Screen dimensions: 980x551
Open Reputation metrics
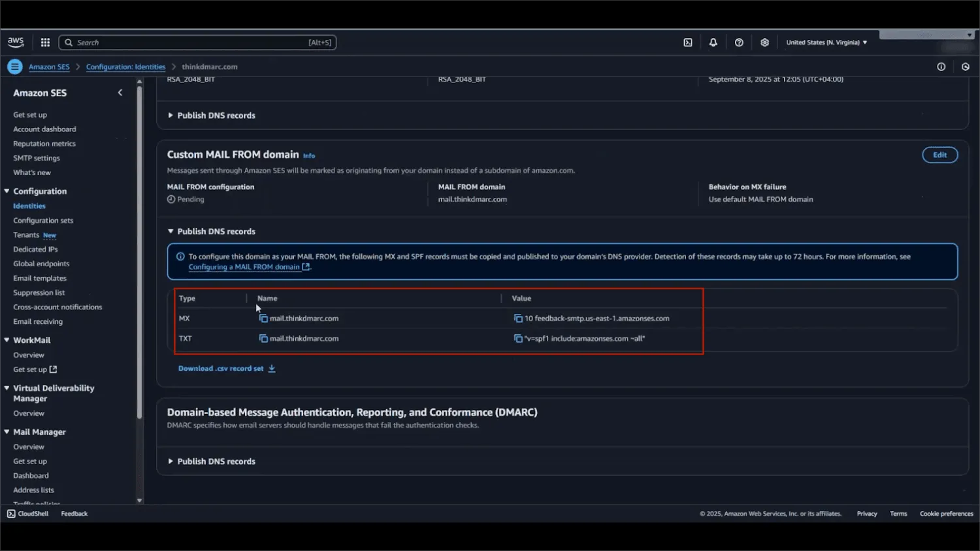44,144
